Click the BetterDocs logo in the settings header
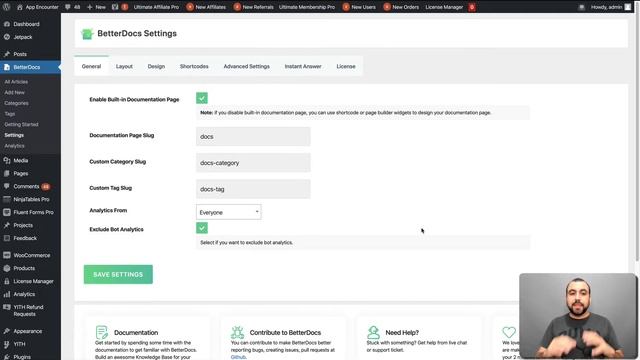The image size is (640, 360). [x=87, y=34]
